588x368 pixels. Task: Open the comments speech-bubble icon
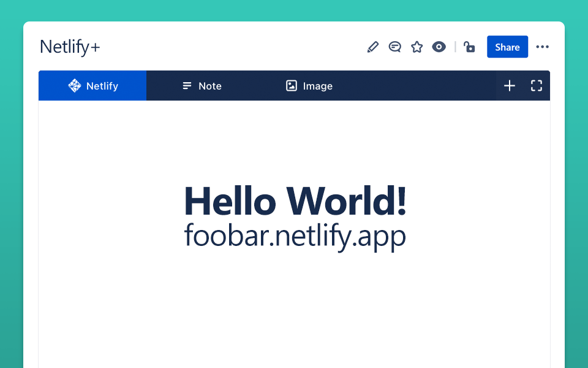(395, 47)
